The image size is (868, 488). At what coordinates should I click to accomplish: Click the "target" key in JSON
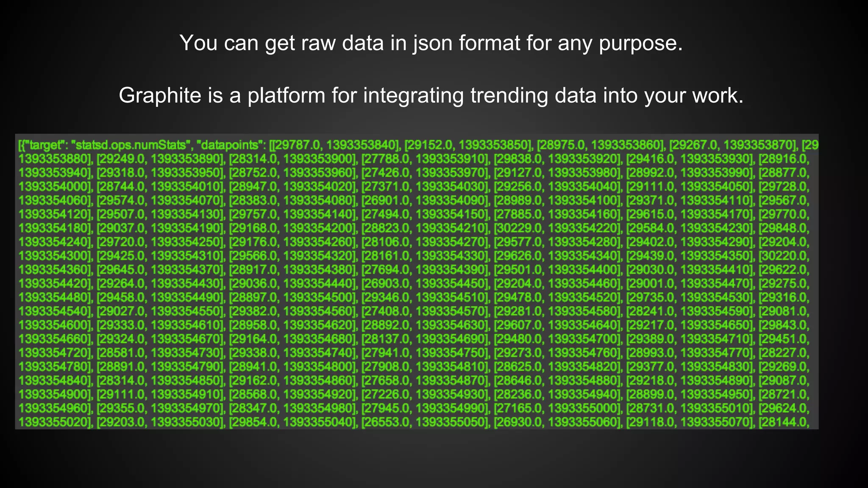pos(45,145)
